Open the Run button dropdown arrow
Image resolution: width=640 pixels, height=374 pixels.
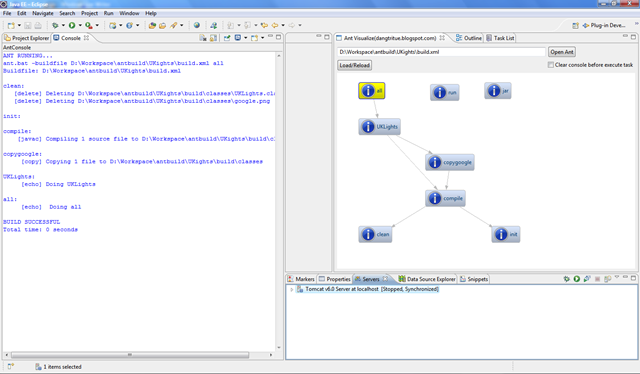coord(80,25)
